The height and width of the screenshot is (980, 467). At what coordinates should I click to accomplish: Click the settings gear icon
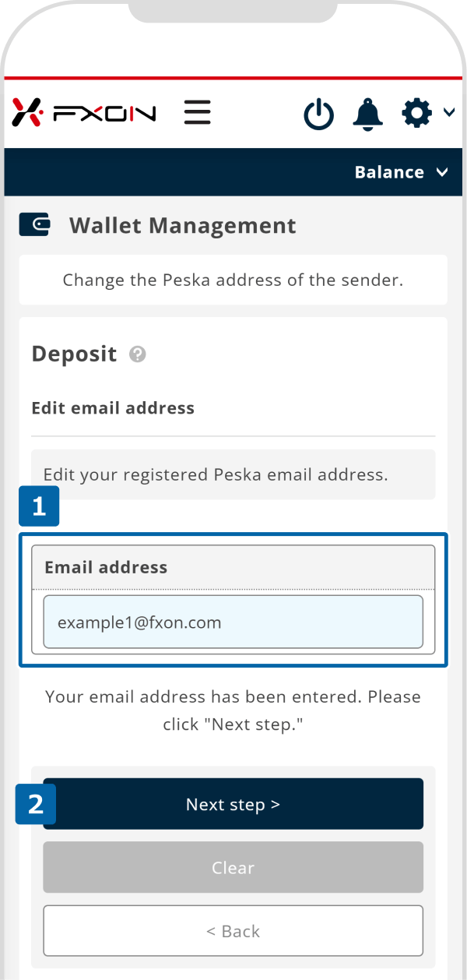point(416,114)
